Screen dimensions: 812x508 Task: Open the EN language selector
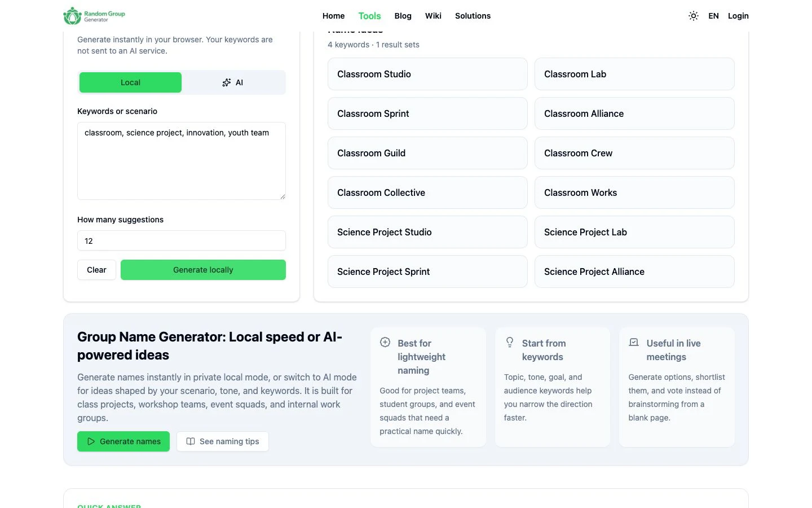pyautogui.click(x=713, y=16)
